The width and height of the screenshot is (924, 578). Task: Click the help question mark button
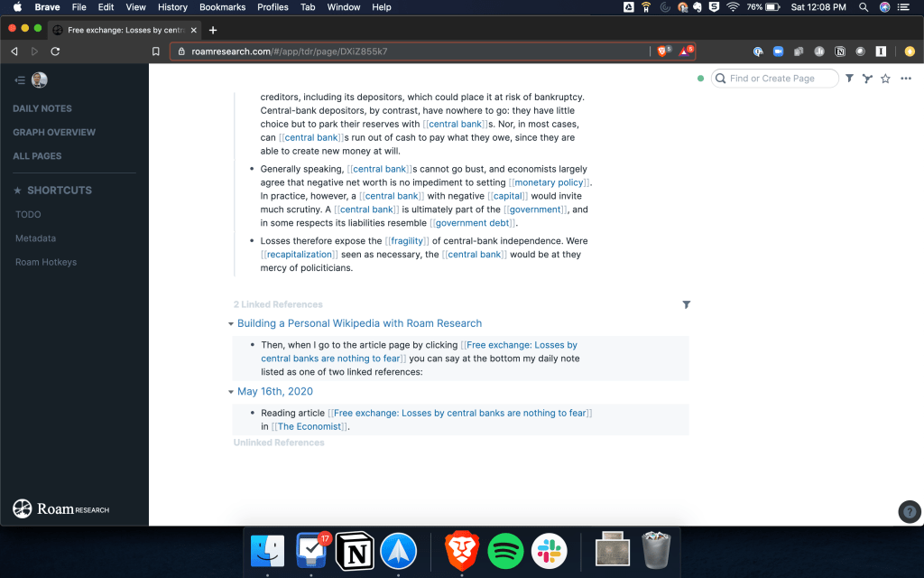coord(910,511)
